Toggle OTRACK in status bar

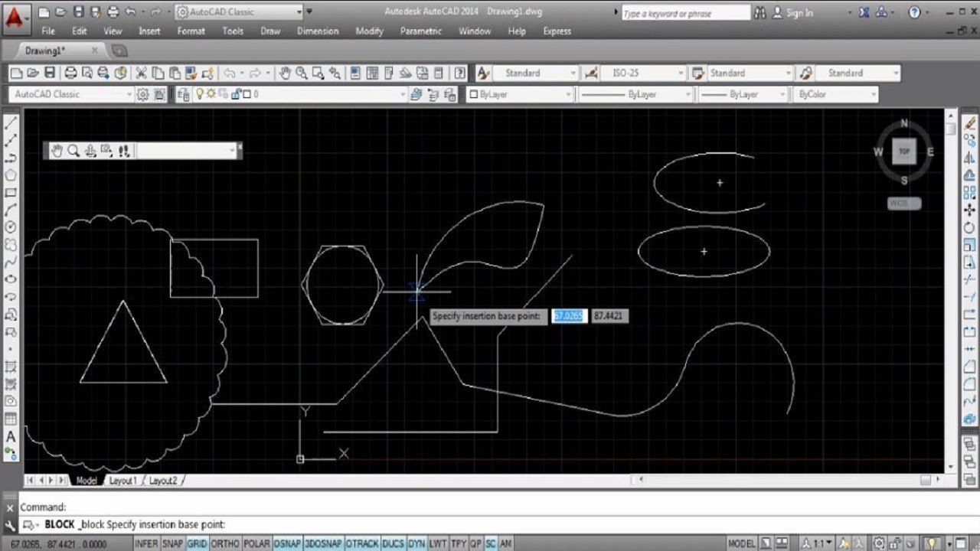(361, 543)
